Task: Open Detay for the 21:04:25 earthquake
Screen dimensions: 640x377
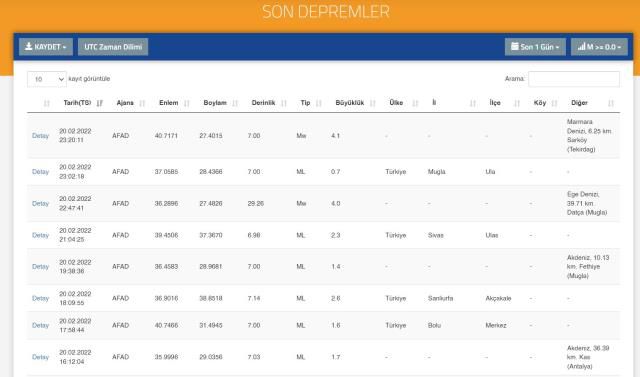Action: [40, 235]
